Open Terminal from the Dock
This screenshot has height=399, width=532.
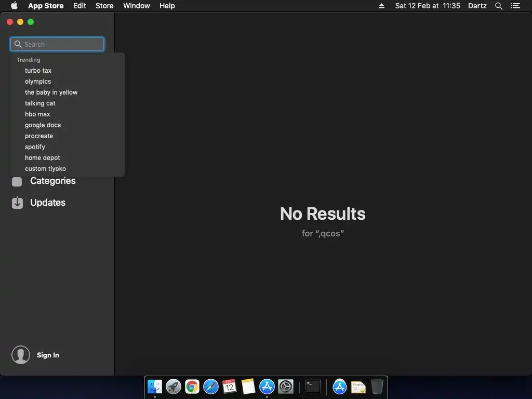coord(313,387)
